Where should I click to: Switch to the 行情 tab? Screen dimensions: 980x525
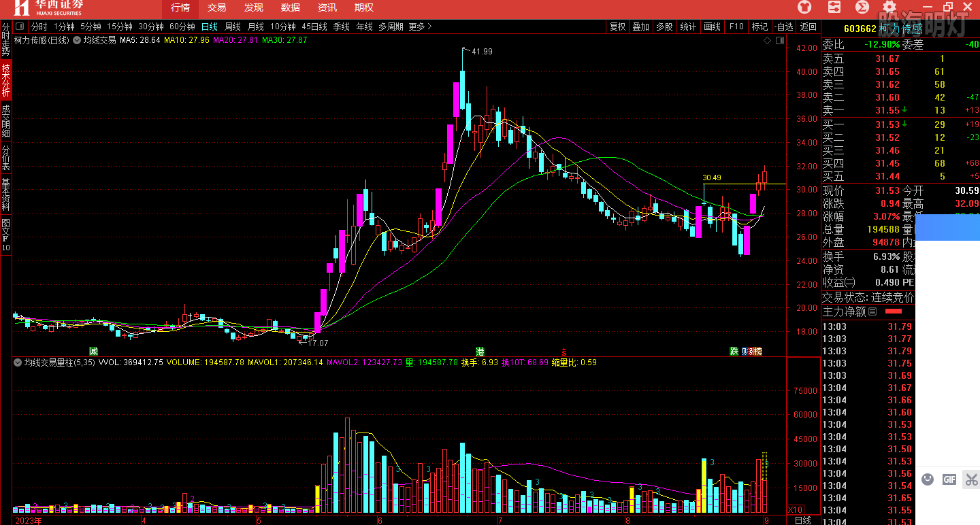pos(180,8)
